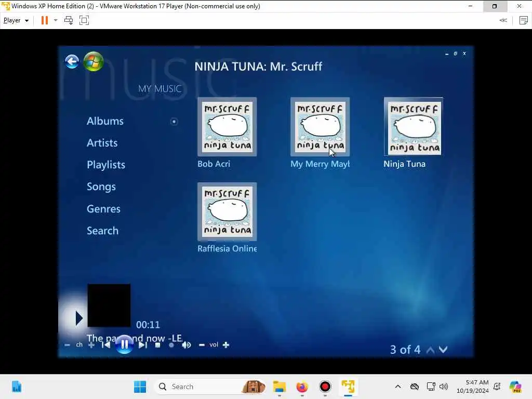The height and width of the screenshot is (399, 532).
Task: Click the record dot button
Action: pyautogui.click(x=171, y=345)
